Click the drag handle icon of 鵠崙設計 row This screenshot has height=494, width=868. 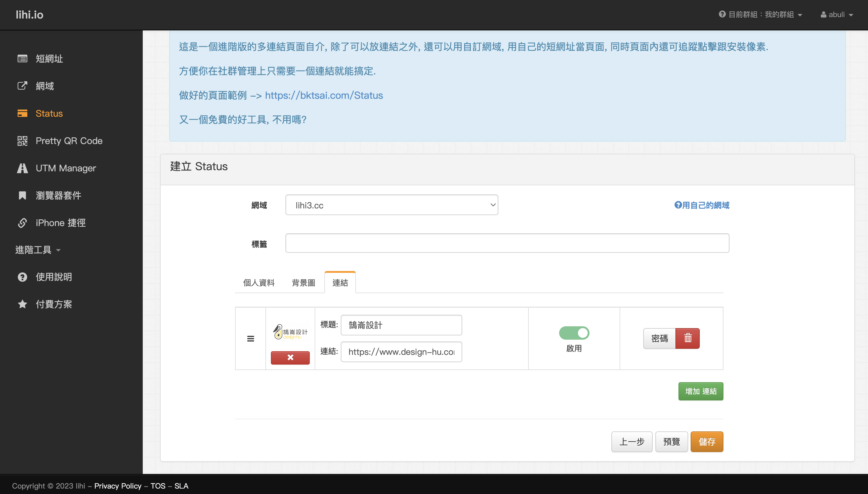(251, 339)
